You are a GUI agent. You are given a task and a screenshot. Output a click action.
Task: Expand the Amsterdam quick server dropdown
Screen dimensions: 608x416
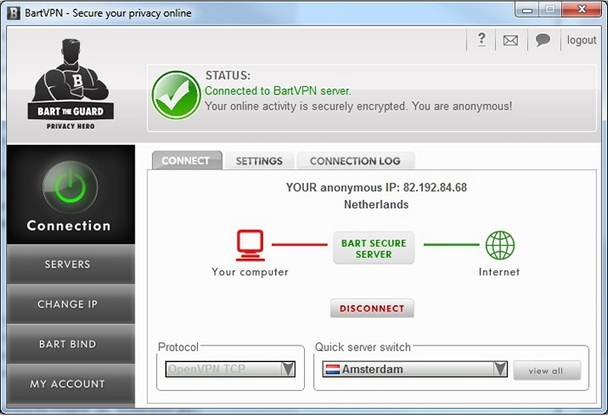415,369
